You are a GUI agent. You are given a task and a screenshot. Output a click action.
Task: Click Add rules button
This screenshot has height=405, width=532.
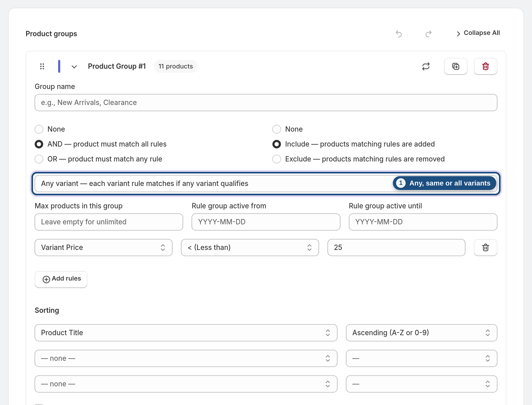tap(61, 279)
